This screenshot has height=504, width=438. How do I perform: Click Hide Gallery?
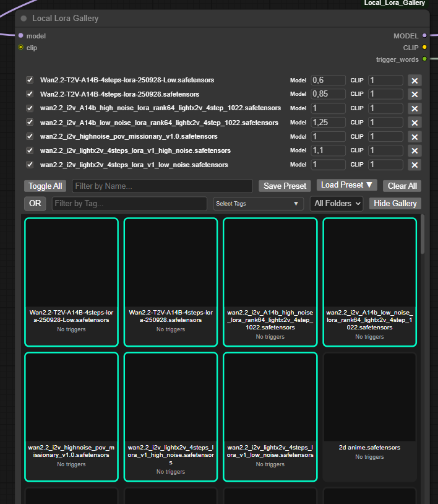(x=395, y=204)
